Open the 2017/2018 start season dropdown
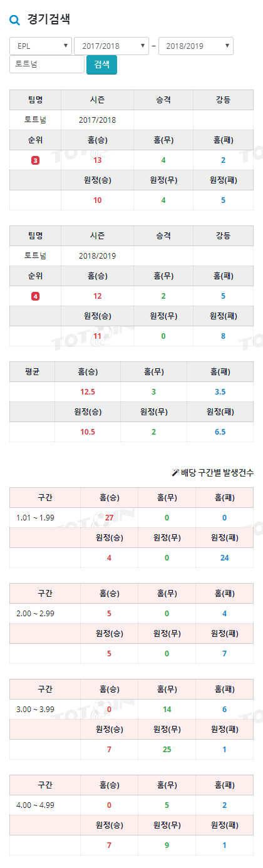The height and width of the screenshot is (868, 263). tap(111, 46)
